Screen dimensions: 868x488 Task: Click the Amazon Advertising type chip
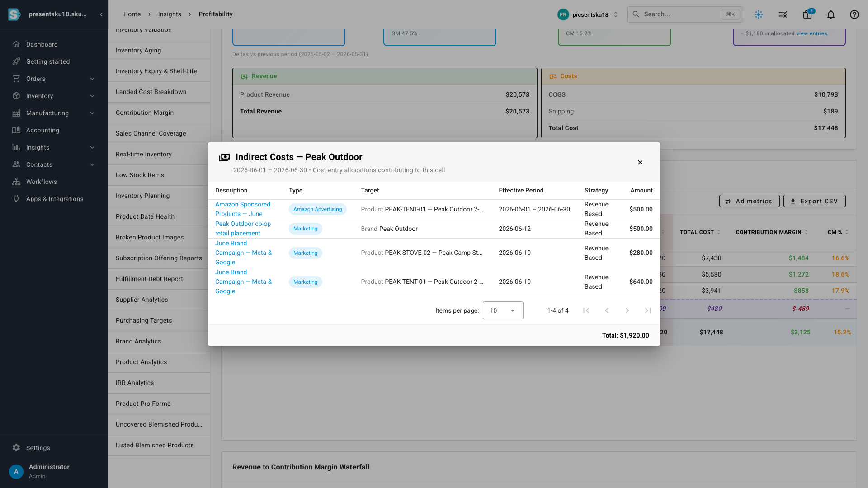[x=317, y=209]
